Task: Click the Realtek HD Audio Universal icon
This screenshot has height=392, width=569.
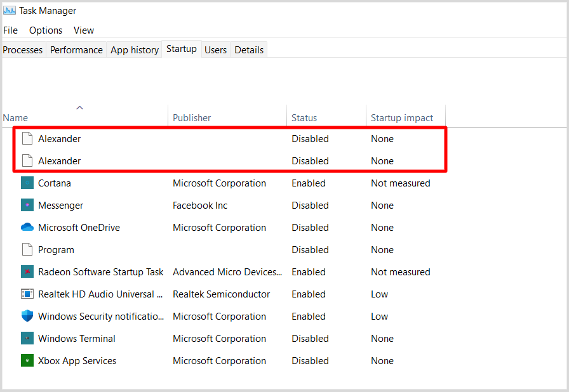Action: tap(27, 294)
